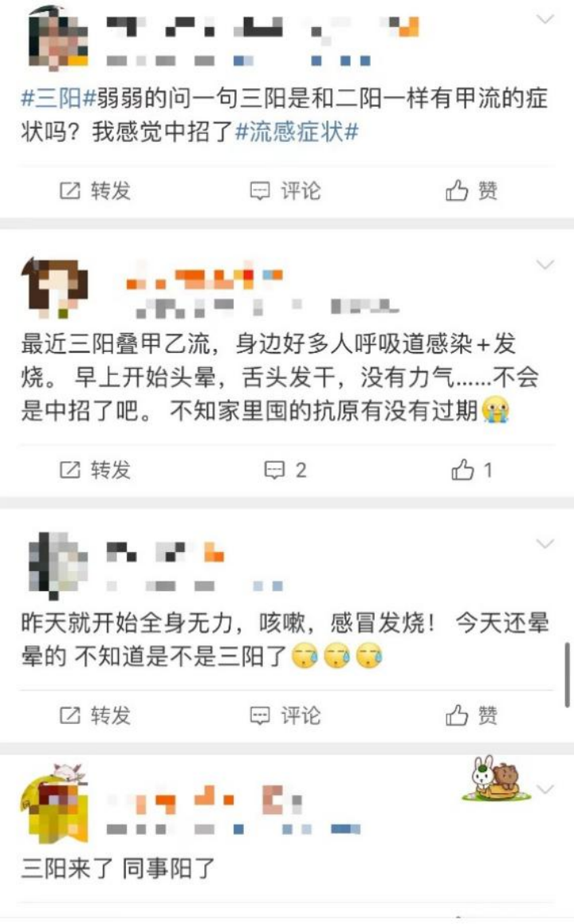Click the vertical scrollbar on right edge
This screenshot has height=924, width=574.
point(567,675)
